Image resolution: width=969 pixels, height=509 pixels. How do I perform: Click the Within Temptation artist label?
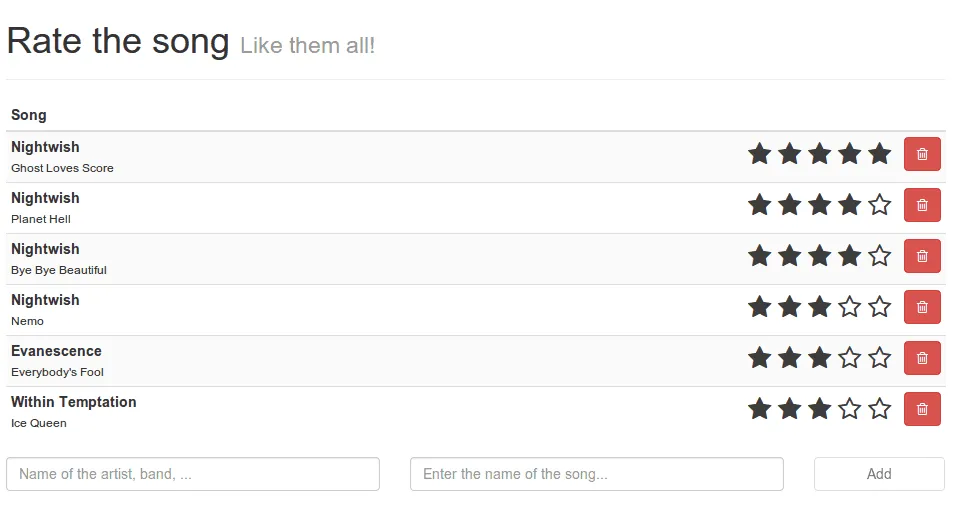(x=74, y=402)
